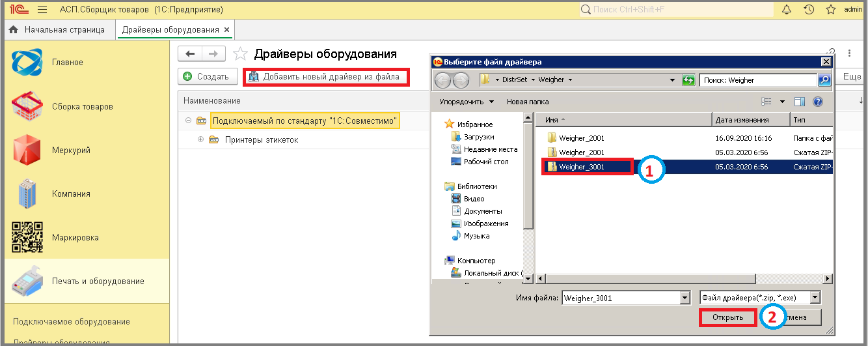The image size is (868, 346).
Task: Click Открыть button in file dialog
Action: [727, 317]
